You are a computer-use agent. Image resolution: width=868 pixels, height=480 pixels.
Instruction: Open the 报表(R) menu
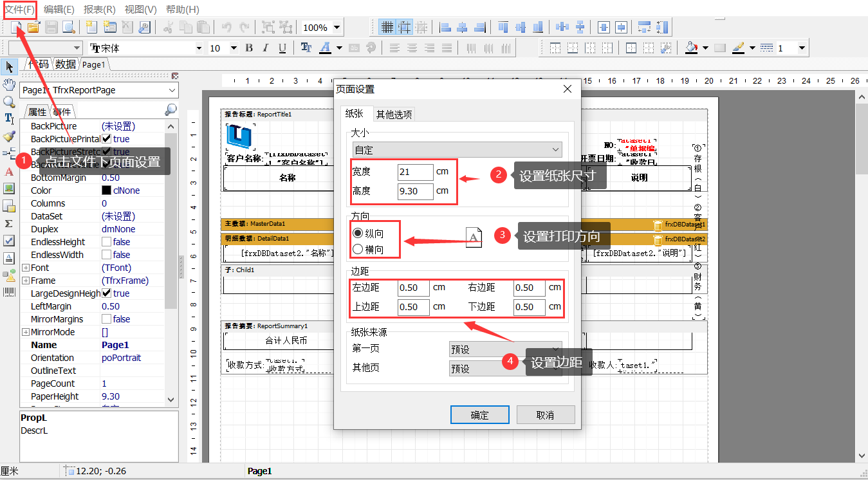tap(100, 10)
